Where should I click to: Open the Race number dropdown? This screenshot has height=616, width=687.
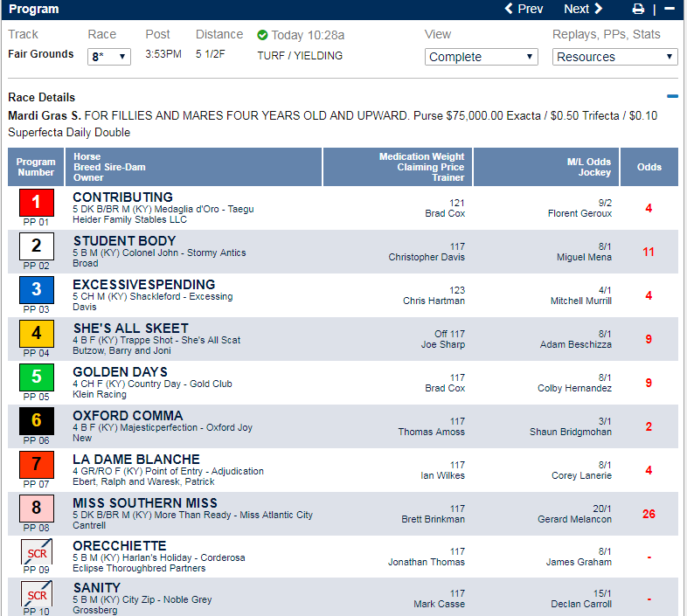pyautogui.click(x=109, y=57)
